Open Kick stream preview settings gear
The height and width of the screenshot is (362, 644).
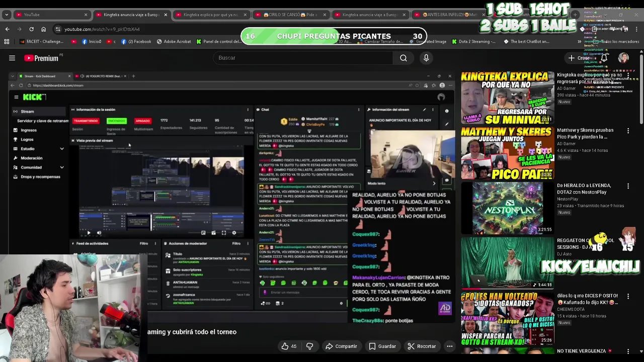coord(234,233)
